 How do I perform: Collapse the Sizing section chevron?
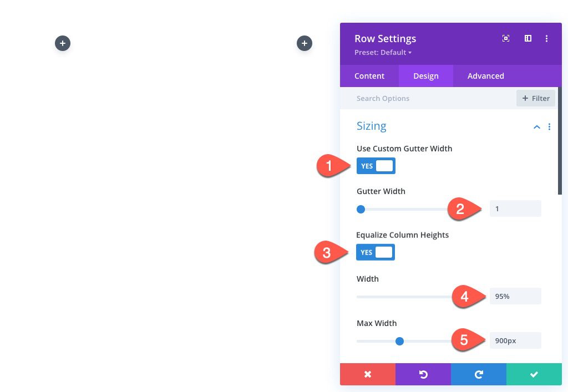536,126
